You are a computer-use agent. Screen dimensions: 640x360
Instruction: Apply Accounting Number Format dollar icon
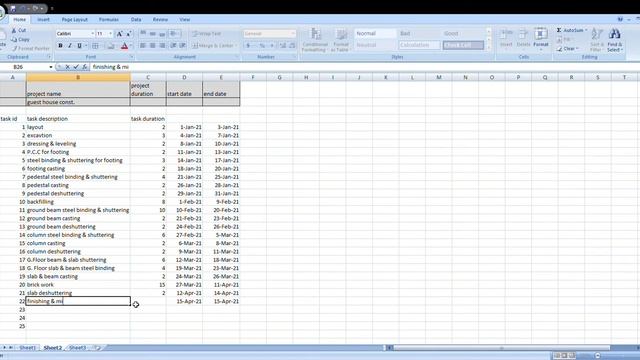click(x=248, y=46)
